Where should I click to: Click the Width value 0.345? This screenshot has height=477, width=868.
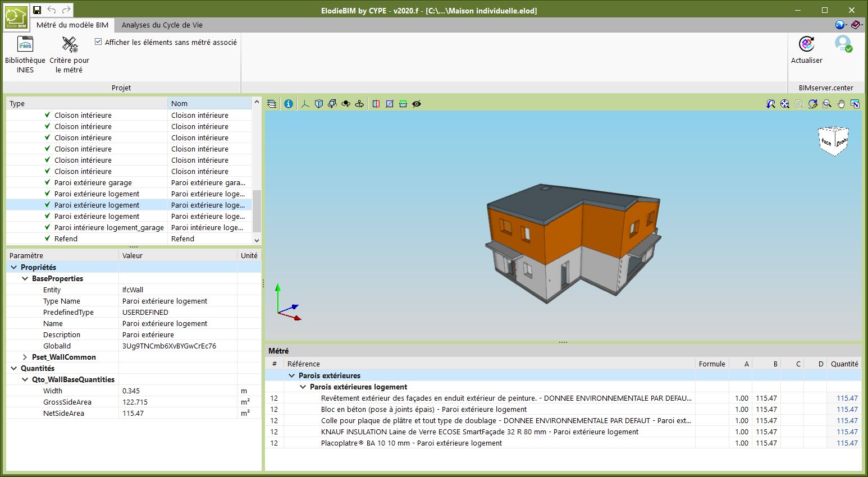click(131, 391)
